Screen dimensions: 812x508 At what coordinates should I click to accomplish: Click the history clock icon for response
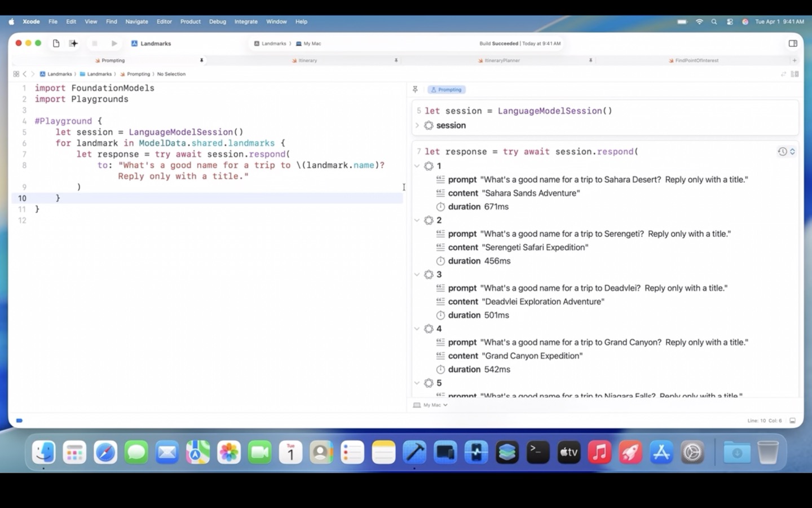point(782,151)
